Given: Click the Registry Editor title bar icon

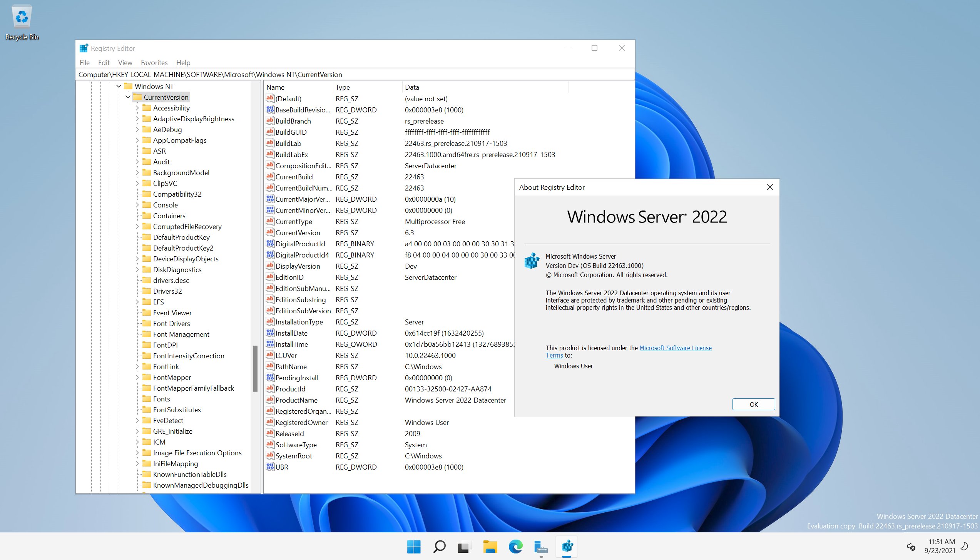Looking at the screenshot, I should (x=84, y=48).
